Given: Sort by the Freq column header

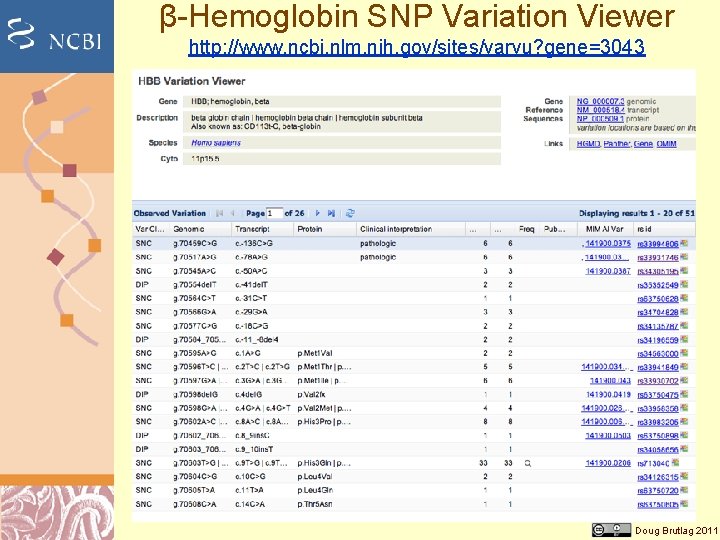Looking at the screenshot, I should pyautogui.click(x=527, y=229).
